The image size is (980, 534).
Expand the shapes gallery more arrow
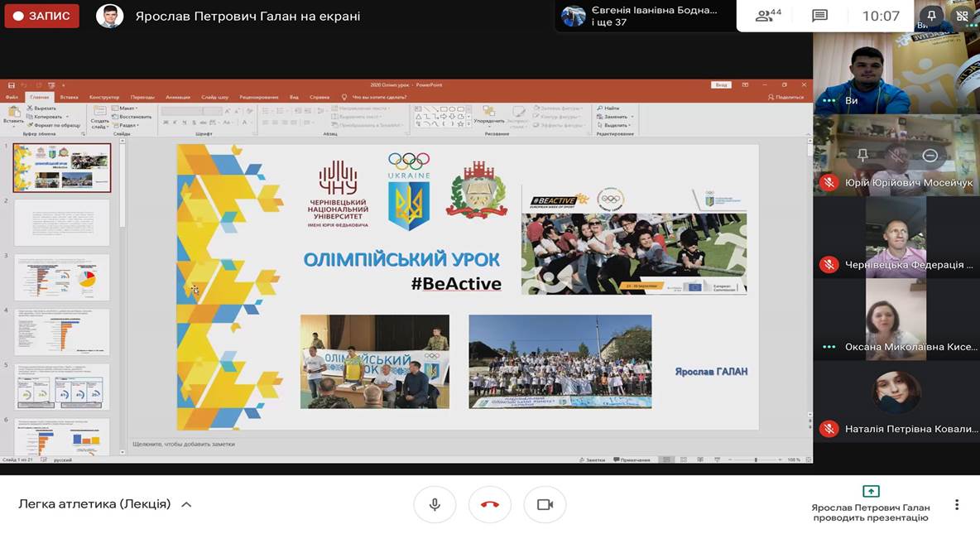click(x=468, y=124)
